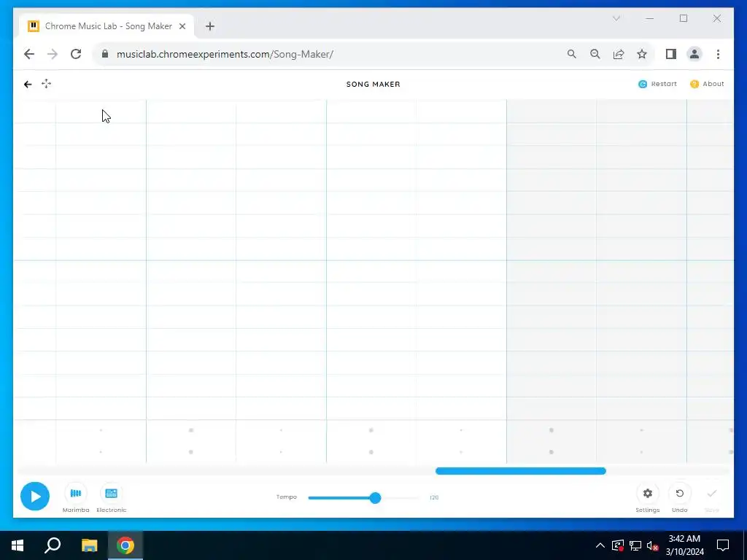Click the Chrome taskbar icon
Screen dimensions: 747x560
125,545
